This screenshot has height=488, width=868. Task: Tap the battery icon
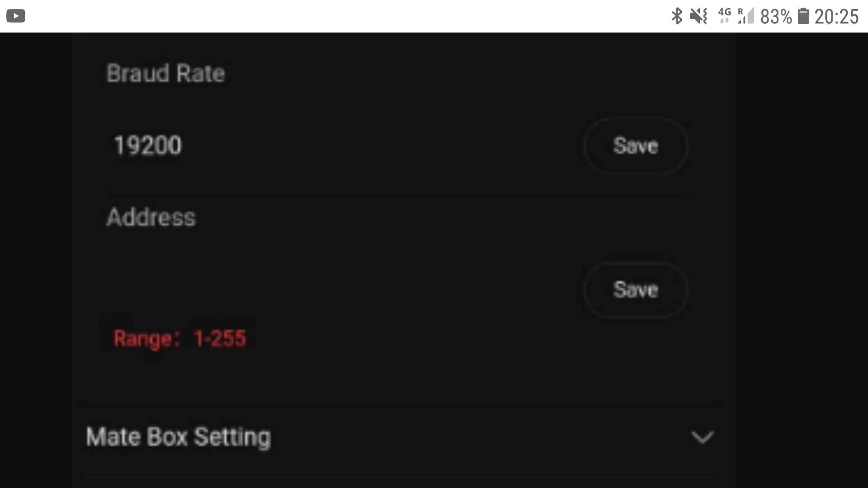803,16
